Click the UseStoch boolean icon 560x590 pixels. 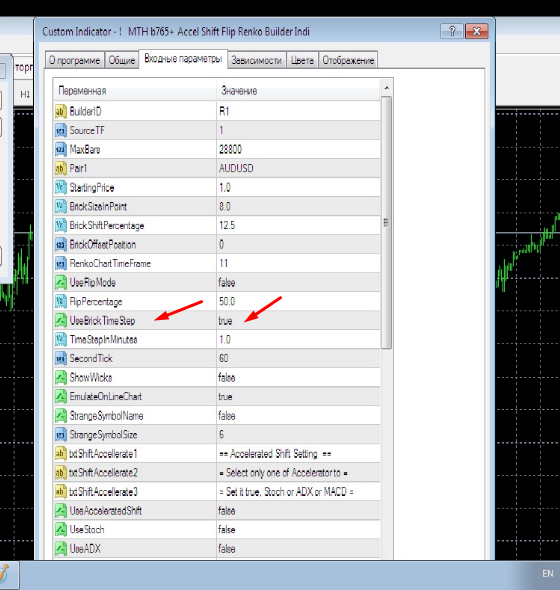[61, 530]
